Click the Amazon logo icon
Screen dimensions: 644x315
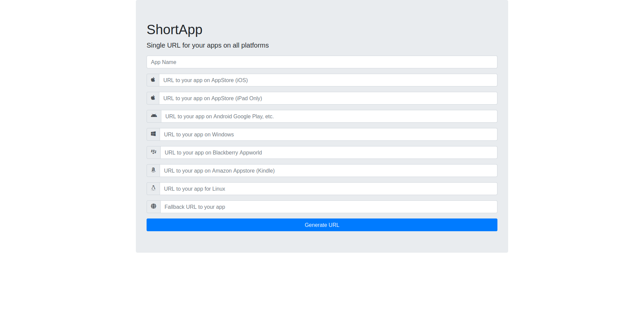coord(153,171)
